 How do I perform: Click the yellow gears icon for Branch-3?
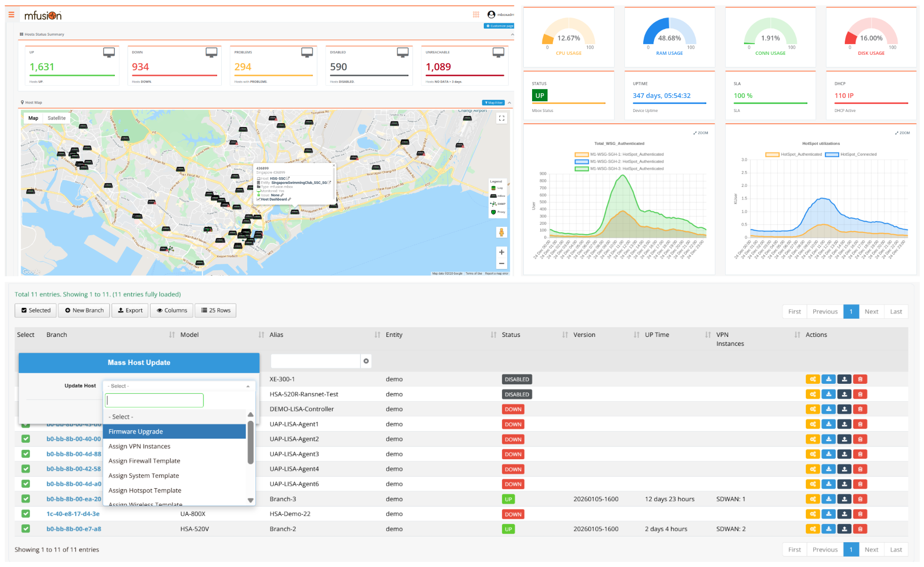tap(813, 499)
